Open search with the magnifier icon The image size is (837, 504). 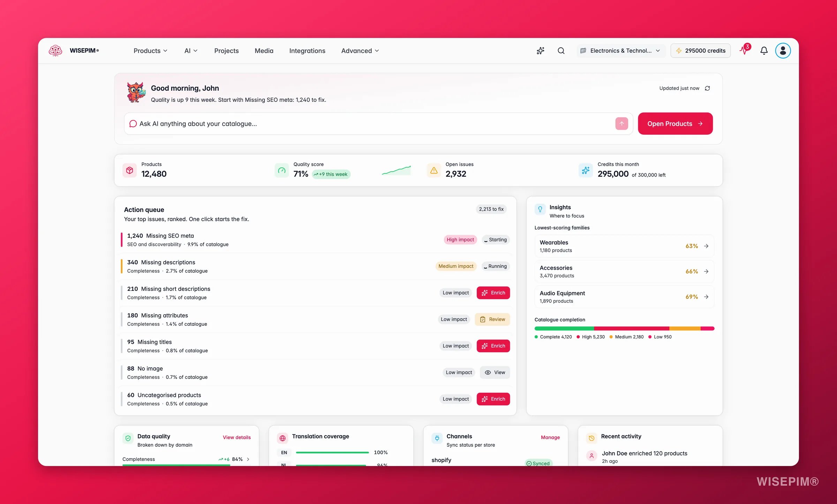[x=561, y=51]
